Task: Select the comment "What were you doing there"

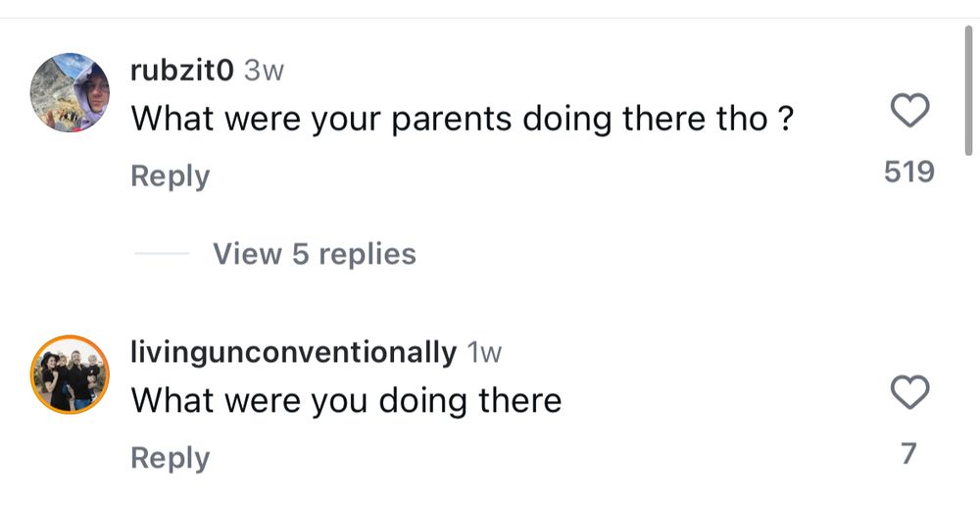Action: [346, 401]
